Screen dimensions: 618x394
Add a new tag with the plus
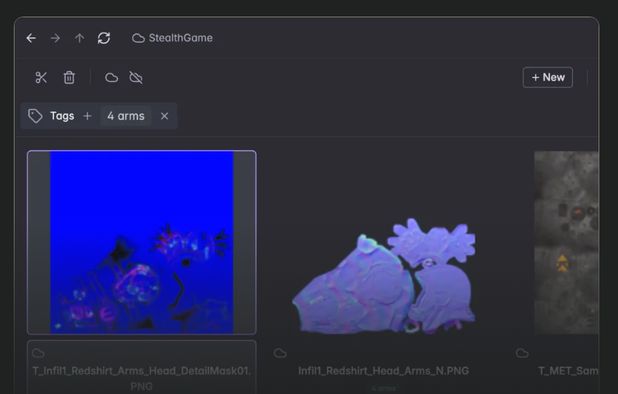[x=87, y=116]
